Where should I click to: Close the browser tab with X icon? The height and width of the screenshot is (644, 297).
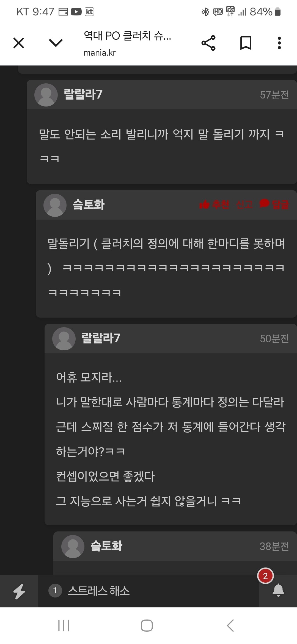click(19, 43)
